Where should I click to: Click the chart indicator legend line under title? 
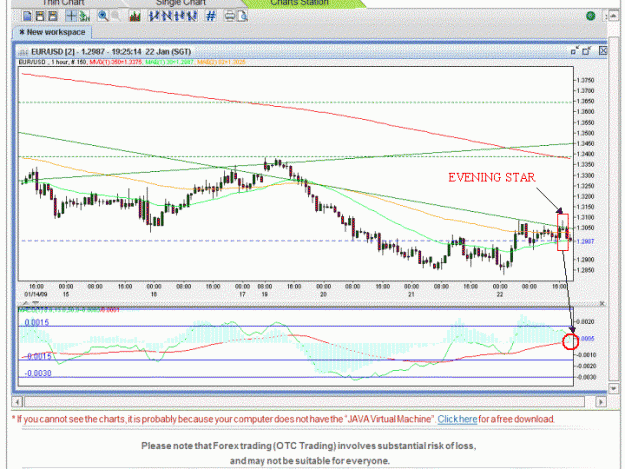pyautogui.click(x=132, y=62)
